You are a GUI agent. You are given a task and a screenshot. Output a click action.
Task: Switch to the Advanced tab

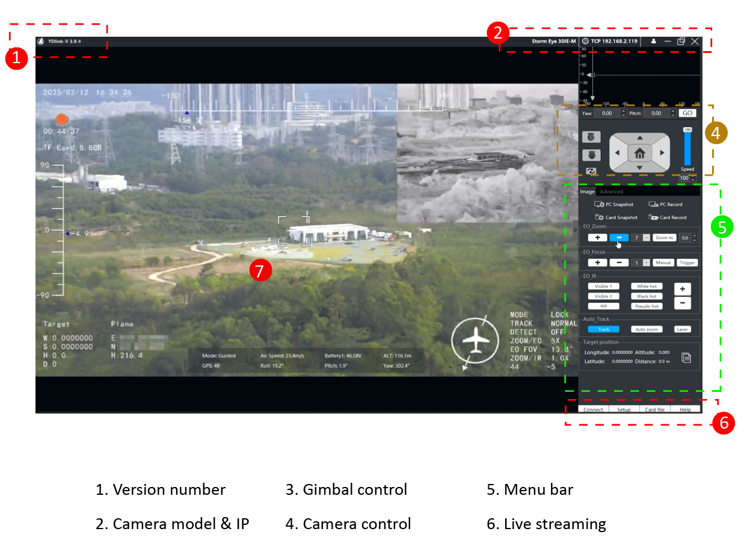tap(612, 192)
